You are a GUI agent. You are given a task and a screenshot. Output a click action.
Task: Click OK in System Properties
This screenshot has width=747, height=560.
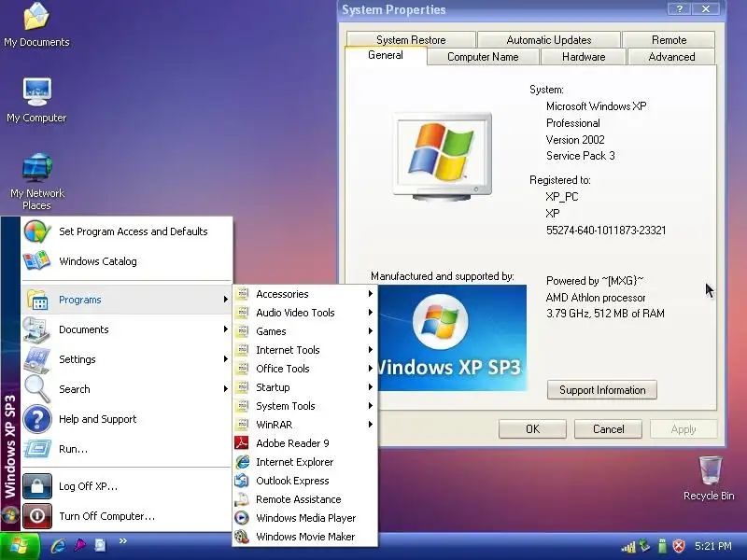(x=532, y=429)
